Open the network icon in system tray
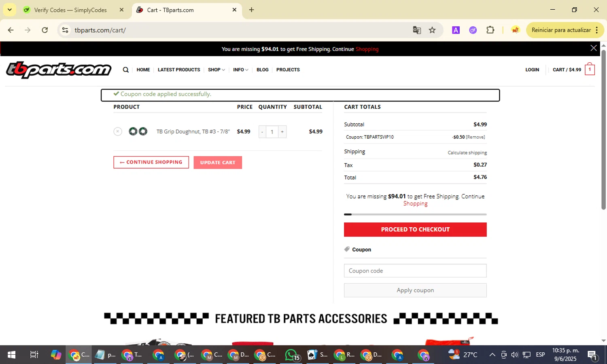Image resolution: width=607 pixels, height=364 pixels. point(526,355)
